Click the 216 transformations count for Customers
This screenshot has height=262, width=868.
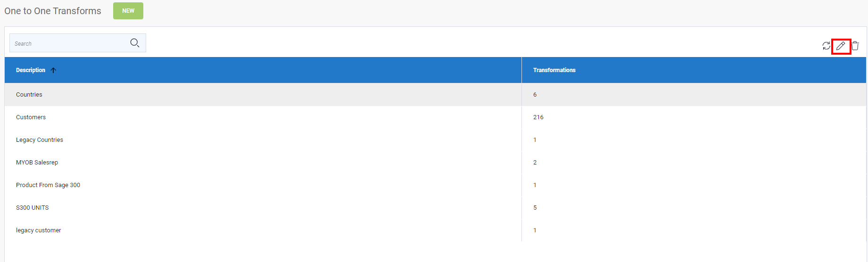[x=538, y=117]
